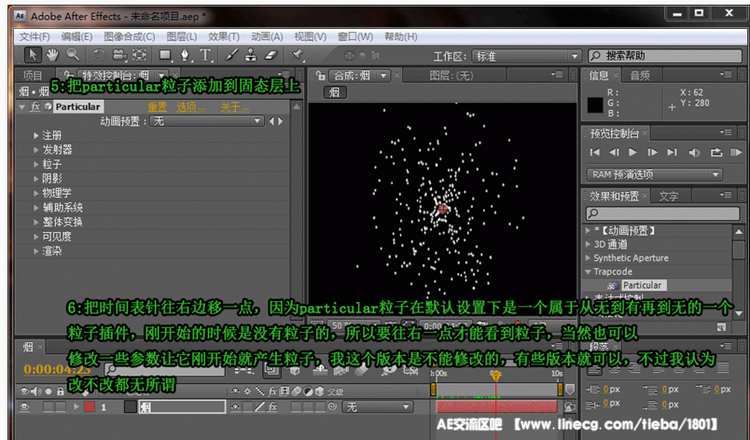Viewport: 750px width, 440px height.
Task: Select the Pen tool
Action: coord(185,55)
